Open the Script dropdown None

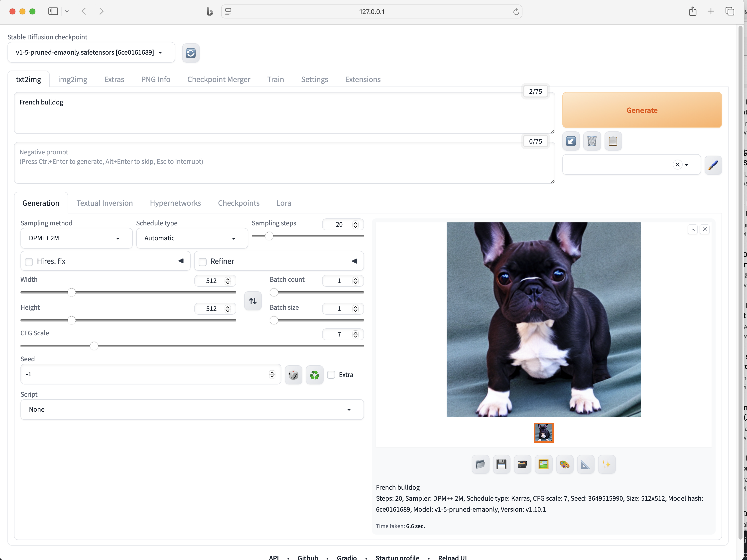pyautogui.click(x=192, y=409)
